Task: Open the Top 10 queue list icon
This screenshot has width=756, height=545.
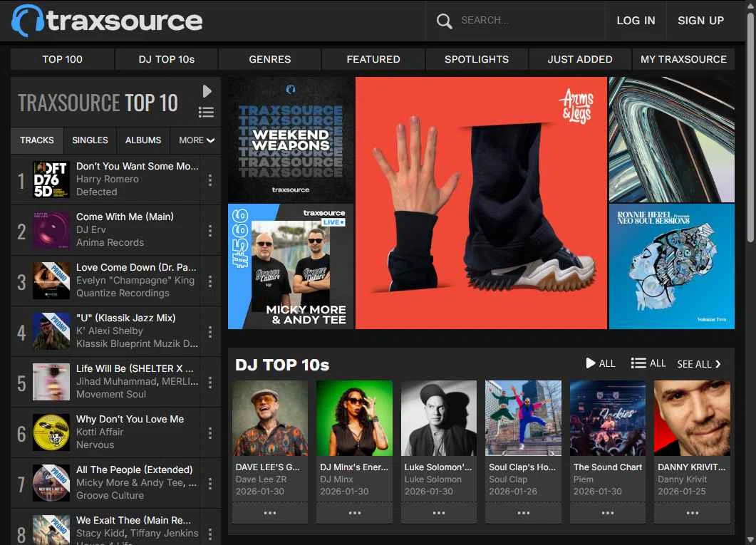Action: pyautogui.click(x=207, y=113)
